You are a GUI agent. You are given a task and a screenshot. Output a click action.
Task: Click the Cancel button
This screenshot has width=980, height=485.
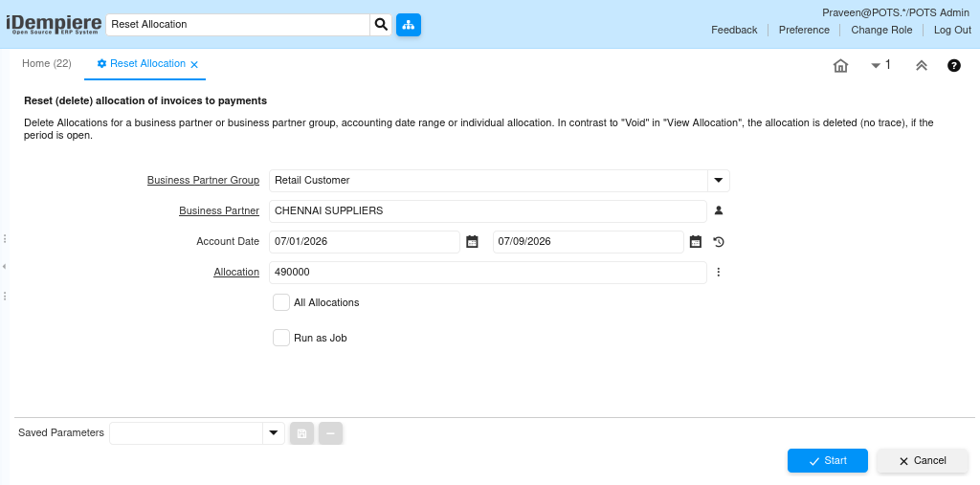(x=923, y=461)
